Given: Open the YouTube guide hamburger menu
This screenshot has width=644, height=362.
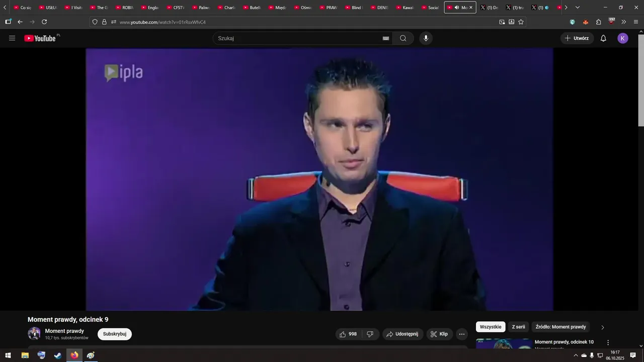Looking at the screenshot, I should 12,38.
